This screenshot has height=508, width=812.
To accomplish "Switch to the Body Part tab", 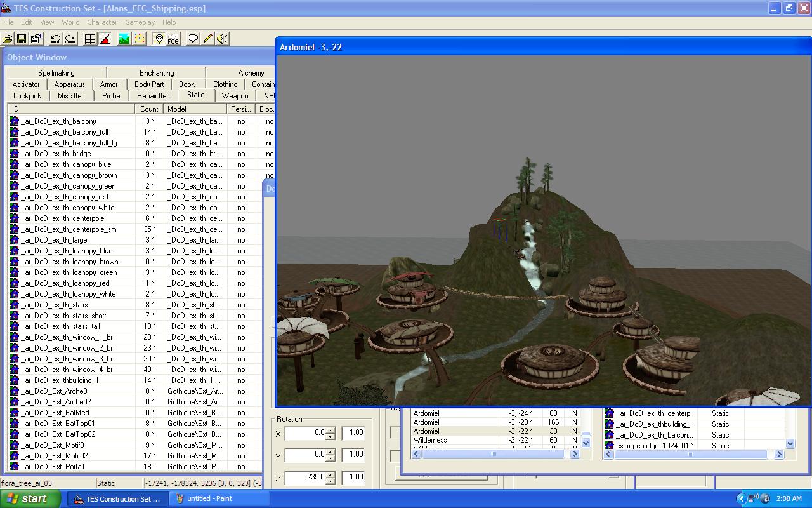I will (x=149, y=84).
